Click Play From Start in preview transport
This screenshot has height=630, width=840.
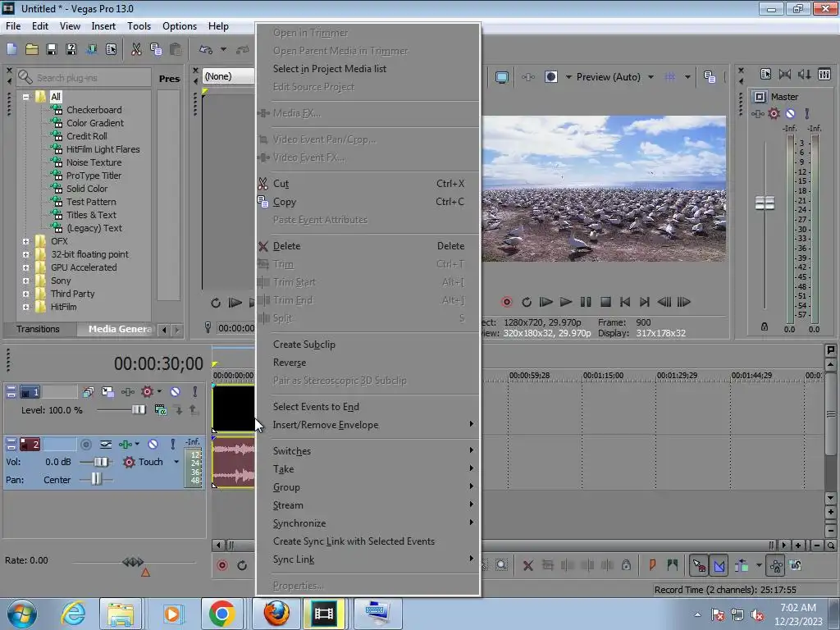(546, 302)
